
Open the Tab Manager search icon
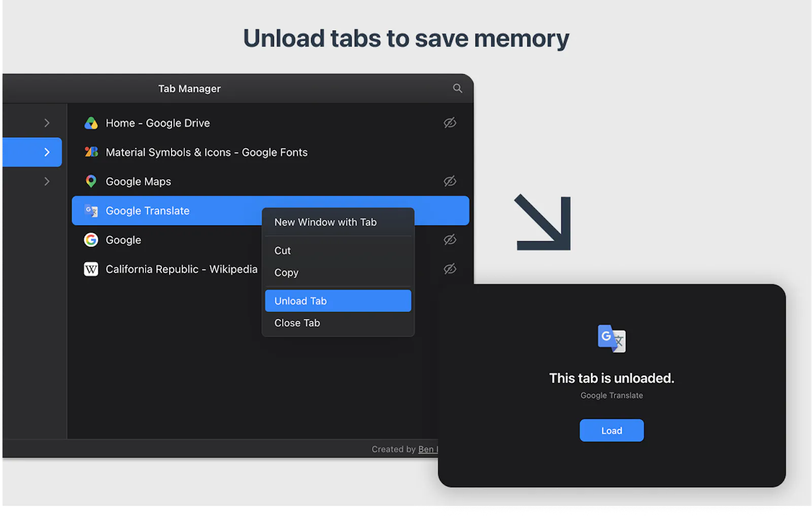point(457,88)
